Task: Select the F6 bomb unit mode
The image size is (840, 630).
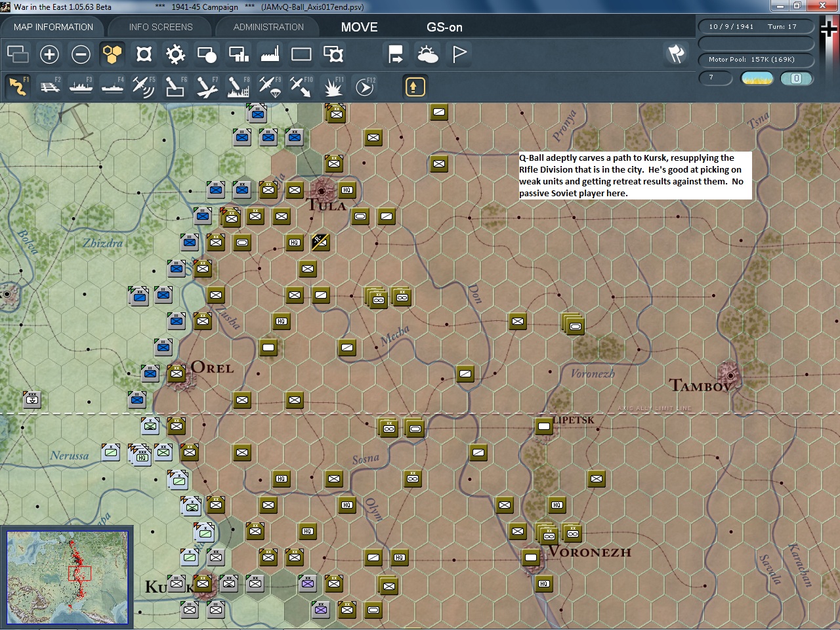Action: tap(175, 87)
